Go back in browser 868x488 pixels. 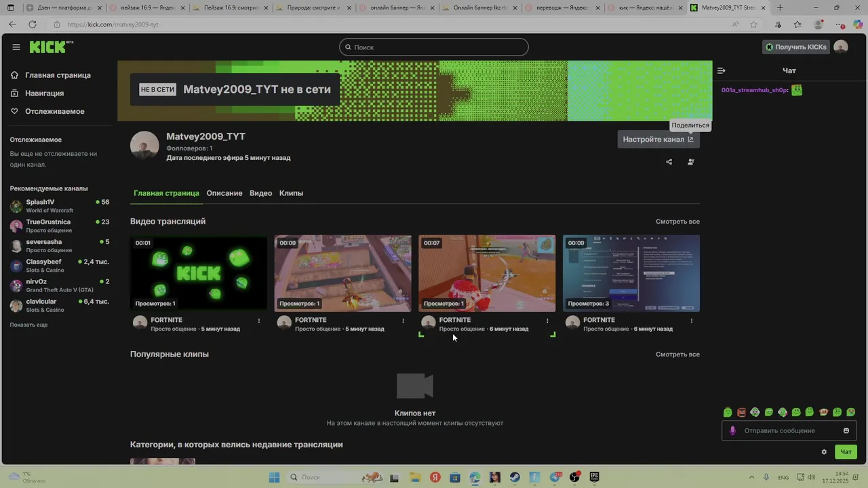12,24
